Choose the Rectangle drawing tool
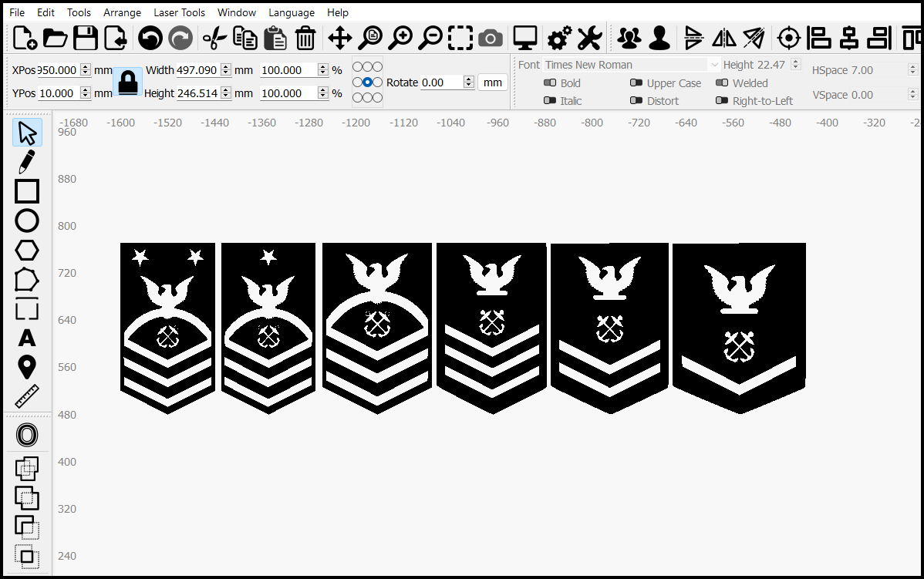 pyautogui.click(x=26, y=191)
